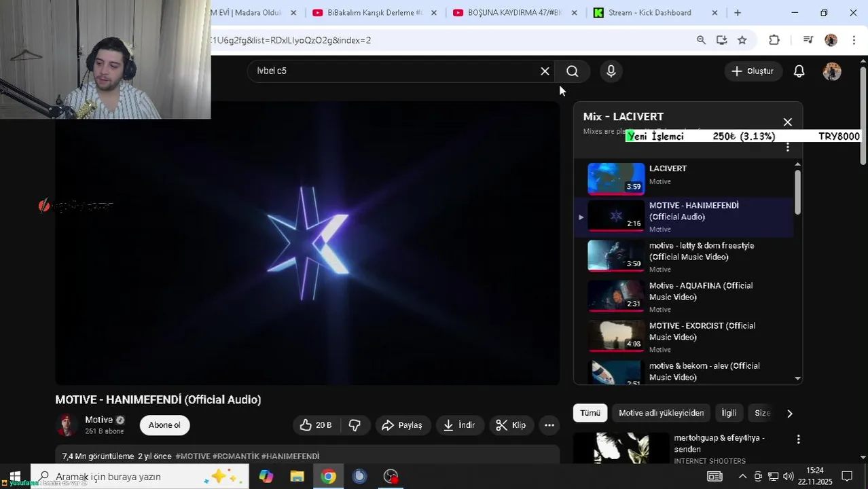Viewport: 868px width, 489px height.
Task: Open EXORCIST video thumbnail in mix
Action: click(616, 336)
